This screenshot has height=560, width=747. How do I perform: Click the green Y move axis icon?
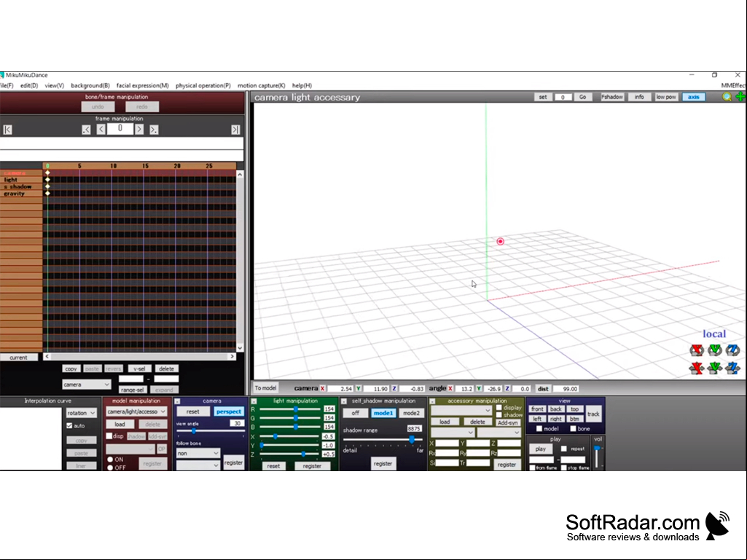[715, 368]
